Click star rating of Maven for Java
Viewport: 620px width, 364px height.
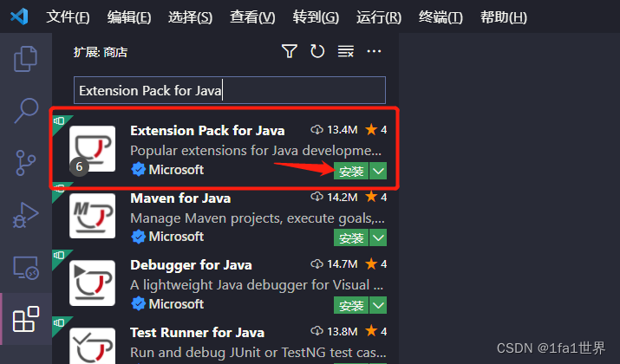coord(376,197)
